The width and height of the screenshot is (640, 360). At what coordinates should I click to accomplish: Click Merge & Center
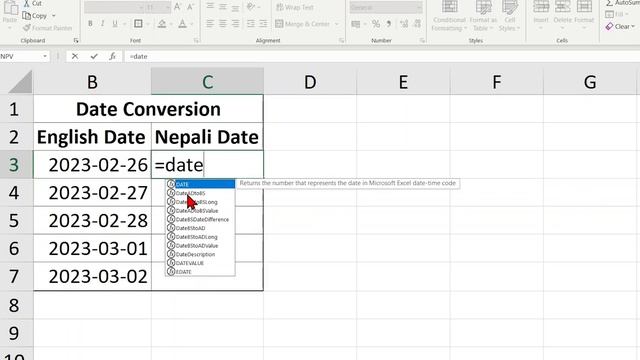(302, 24)
